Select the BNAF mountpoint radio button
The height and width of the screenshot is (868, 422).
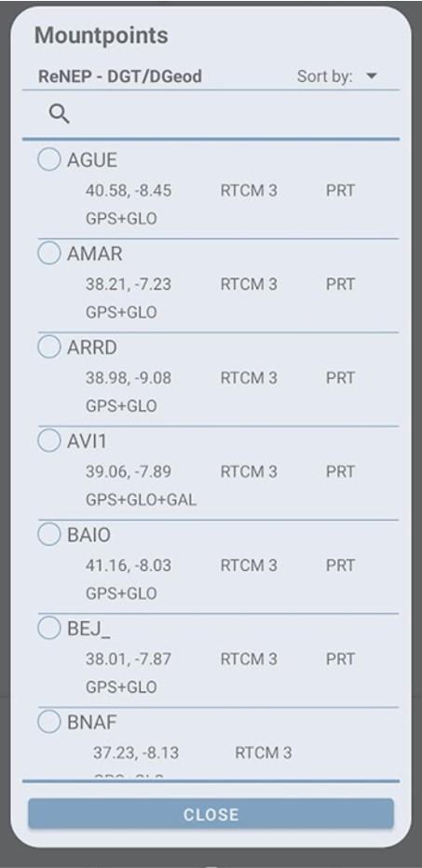coord(48,722)
